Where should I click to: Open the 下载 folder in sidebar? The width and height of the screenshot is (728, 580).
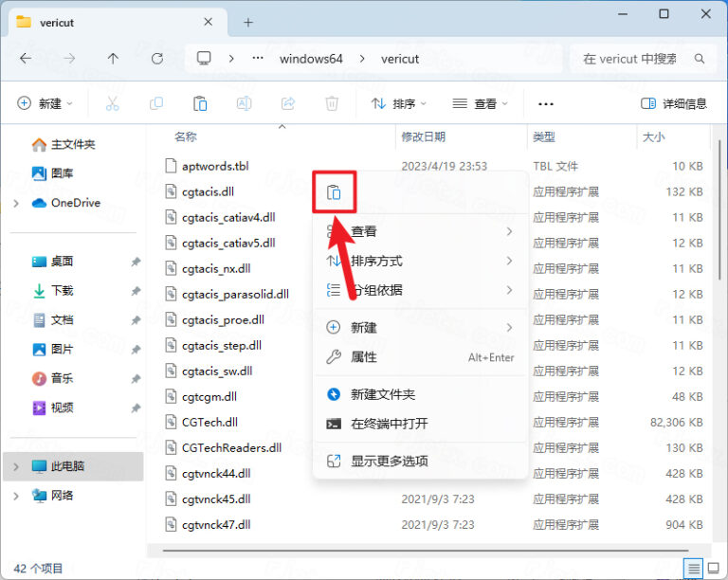click(62, 290)
